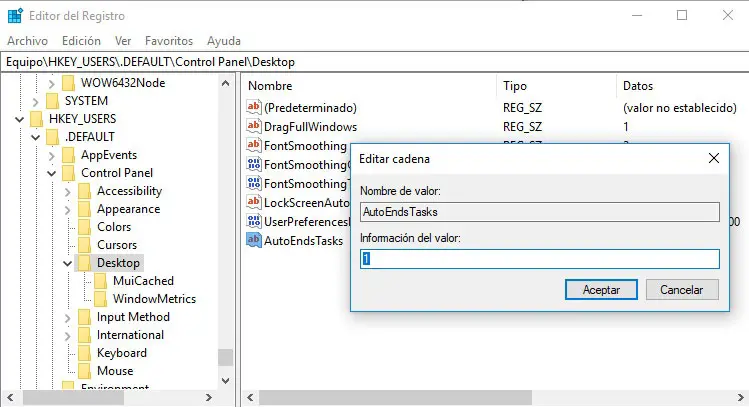Viewport: 749px width, 407px height.
Task: Open the Favoritos menu
Action: click(x=168, y=41)
